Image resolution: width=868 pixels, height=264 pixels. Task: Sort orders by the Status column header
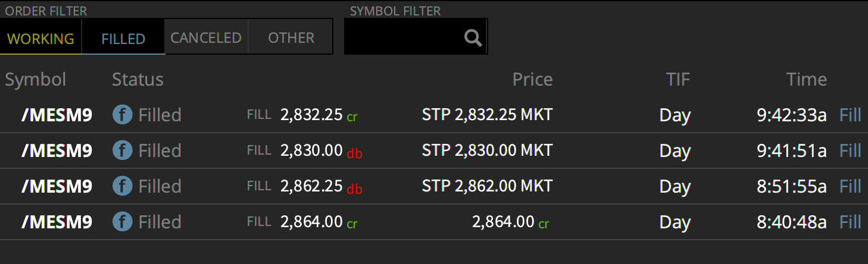[x=138, y=80]
